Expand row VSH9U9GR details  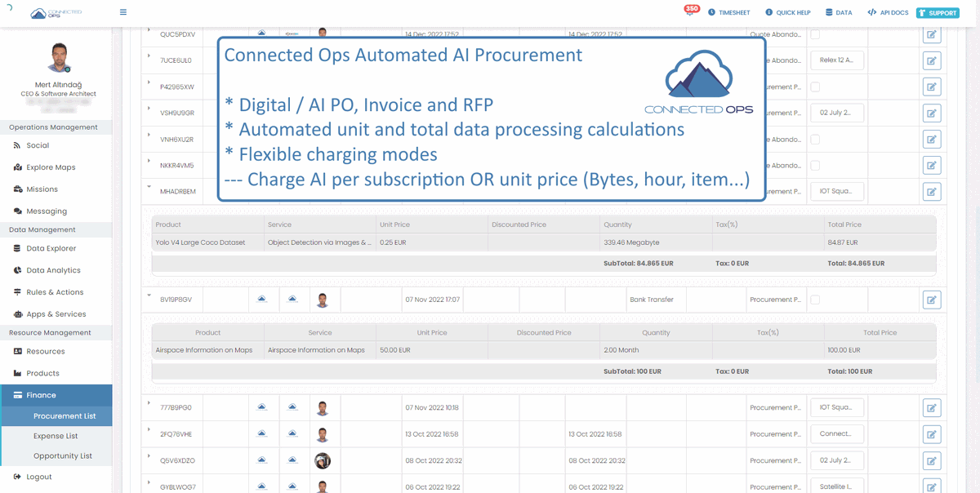149,109
